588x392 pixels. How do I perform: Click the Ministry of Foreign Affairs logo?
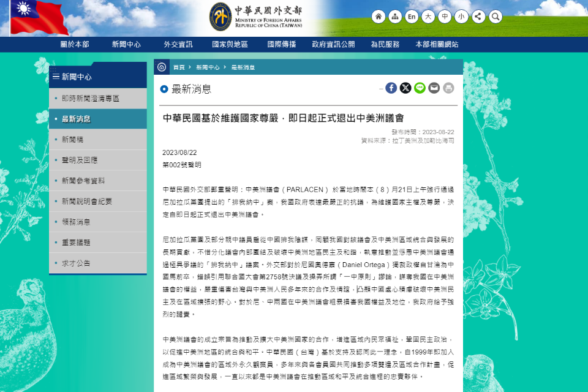click(x=256, y=17)
